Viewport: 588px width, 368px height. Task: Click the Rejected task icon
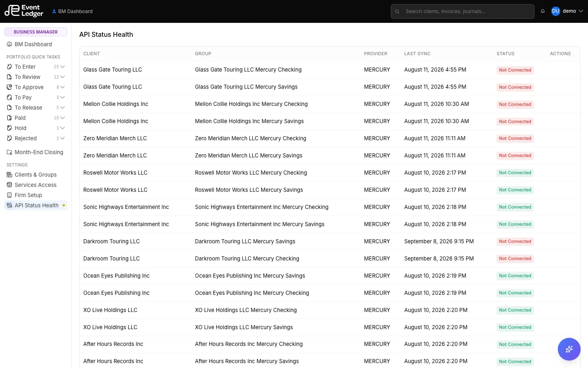click(9, 138)
